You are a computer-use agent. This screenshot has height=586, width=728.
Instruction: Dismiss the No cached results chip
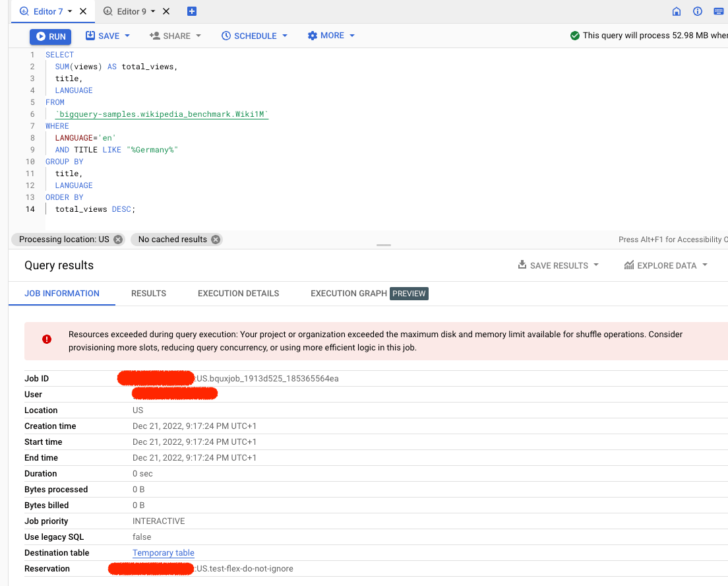point(215,240)
